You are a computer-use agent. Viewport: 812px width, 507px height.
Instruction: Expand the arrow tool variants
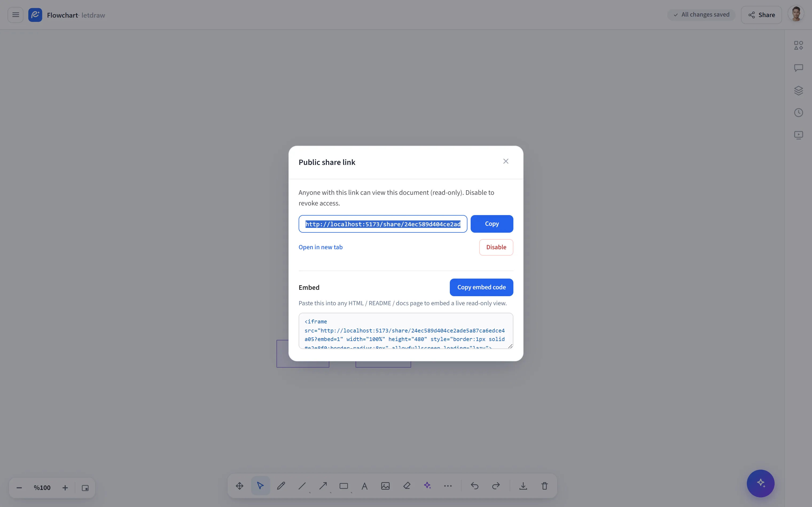click(330, 493)
